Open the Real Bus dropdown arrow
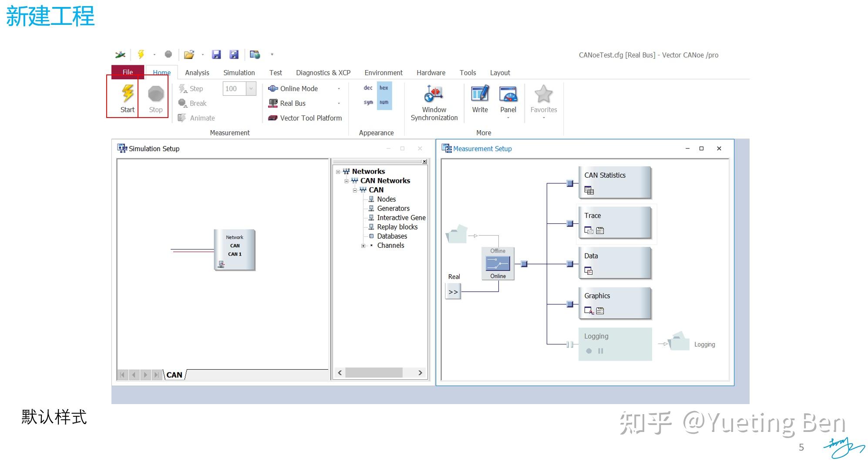 [x=339, y=104]
